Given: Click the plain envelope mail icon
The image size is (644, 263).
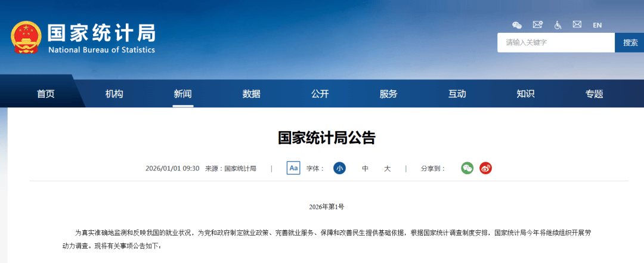Looking at the screenshot, I should coord(577,25).
